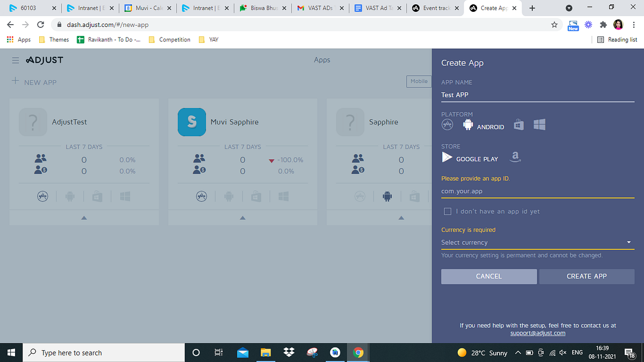Click the Android icon on Muvi Sapphire card
Screen dimensions: 644x362
click(228, 197)
